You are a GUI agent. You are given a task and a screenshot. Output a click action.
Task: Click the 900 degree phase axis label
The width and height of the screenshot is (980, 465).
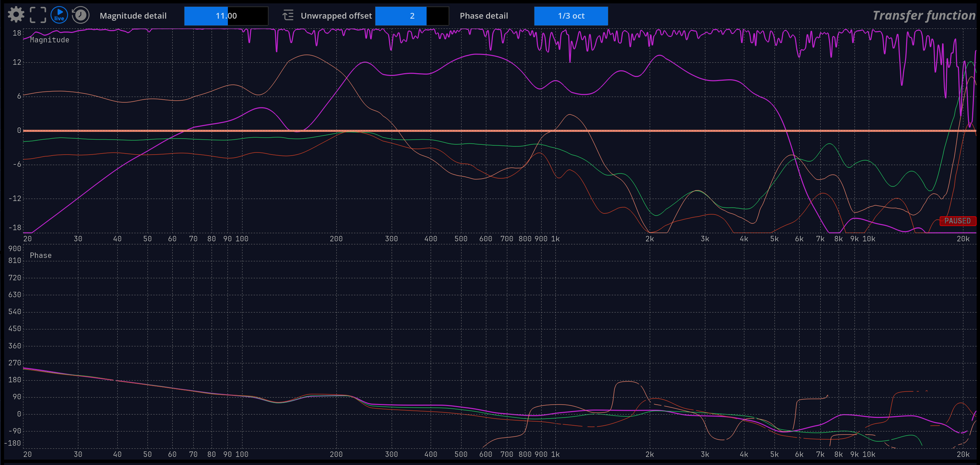click(x=15, y=249)
